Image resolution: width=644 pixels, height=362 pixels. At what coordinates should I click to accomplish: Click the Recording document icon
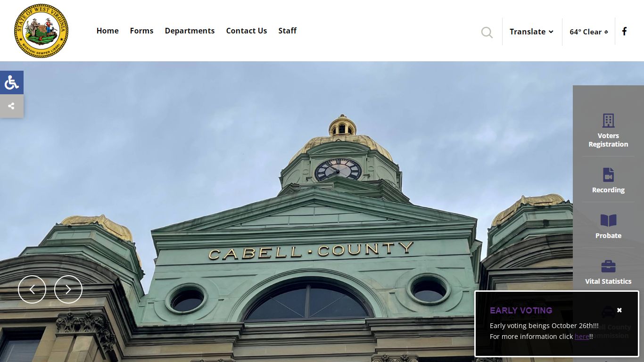tap(608, 175)
